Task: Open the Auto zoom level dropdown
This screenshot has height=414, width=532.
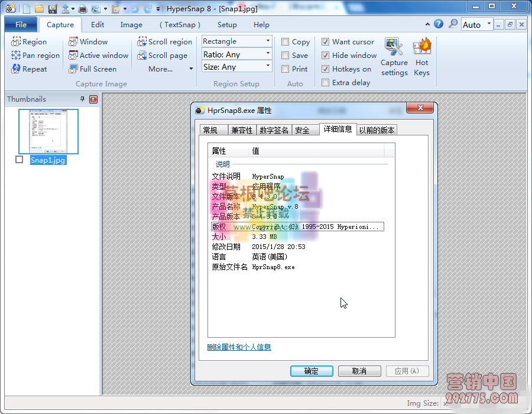Action: click(x=489, y=24)
